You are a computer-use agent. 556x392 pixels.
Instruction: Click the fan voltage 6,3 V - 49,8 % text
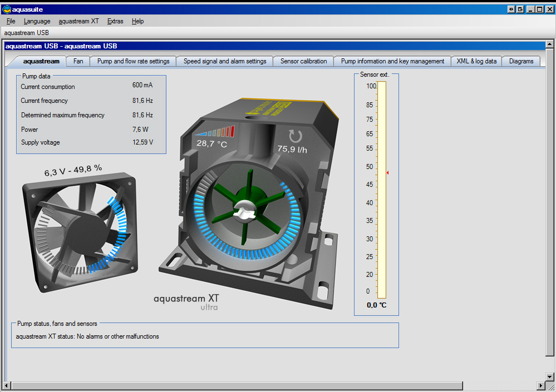73,171
